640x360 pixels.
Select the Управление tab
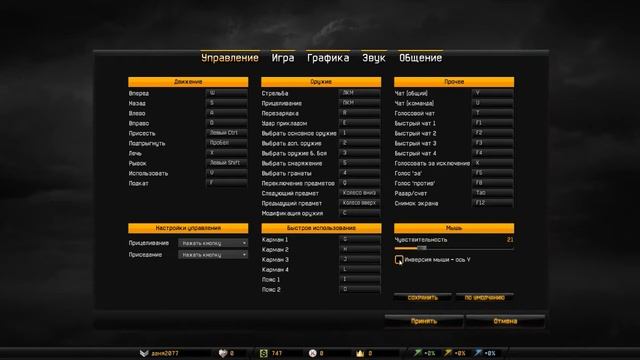point(230,58)
